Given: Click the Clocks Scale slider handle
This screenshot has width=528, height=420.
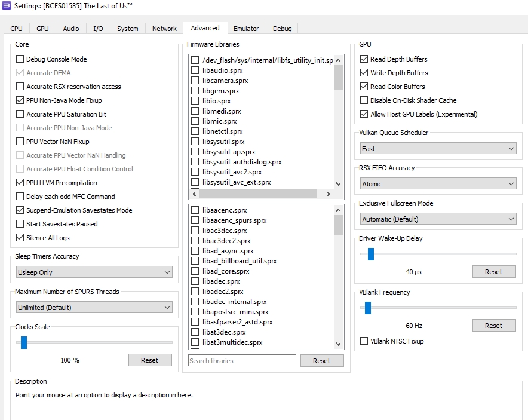Looking at the screenshot, I should pos(23,342).
